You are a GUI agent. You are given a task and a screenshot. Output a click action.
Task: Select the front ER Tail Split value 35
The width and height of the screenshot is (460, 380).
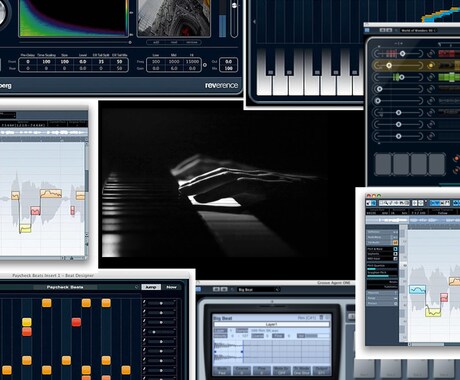[x=101, y=62]
